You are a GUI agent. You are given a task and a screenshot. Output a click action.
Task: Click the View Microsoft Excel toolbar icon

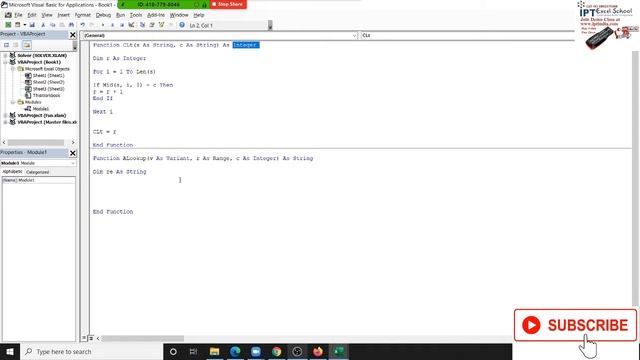tap(8, 25)
